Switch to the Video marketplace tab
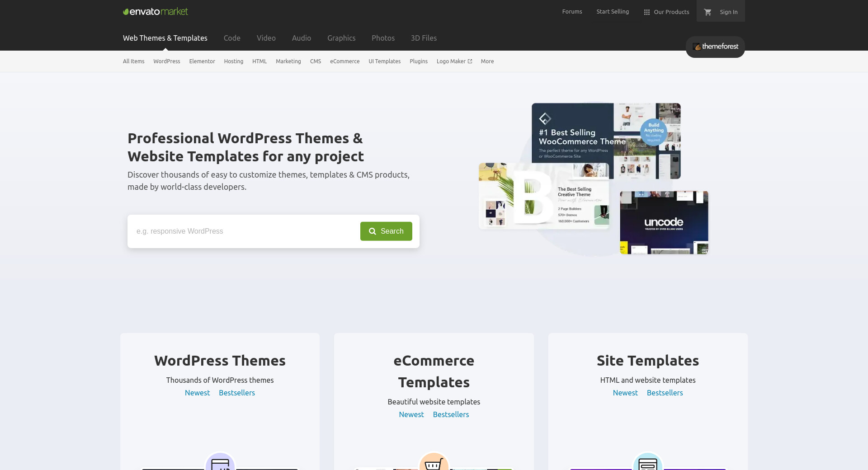The height and width of the screenshot is (470, 868). [x=266, y=38]
